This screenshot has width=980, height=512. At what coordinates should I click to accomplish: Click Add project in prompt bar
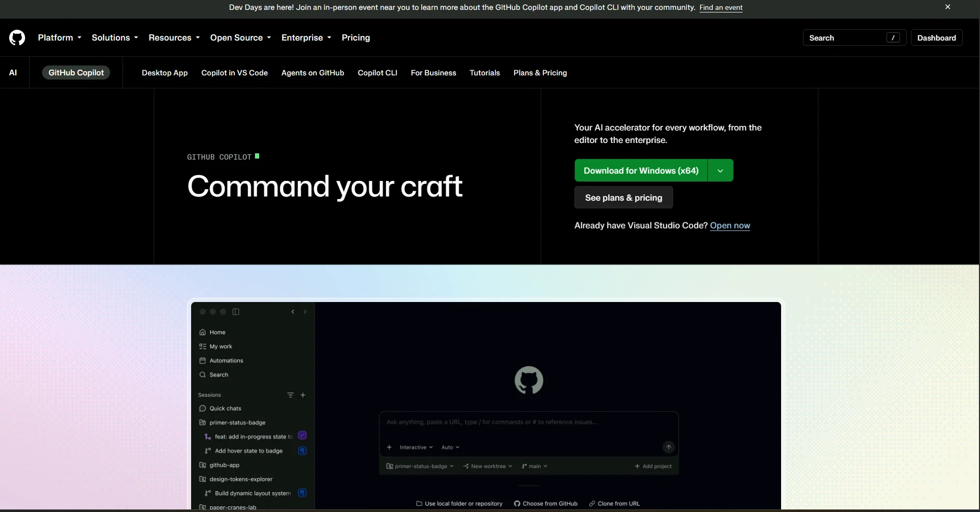coord(653,466)
